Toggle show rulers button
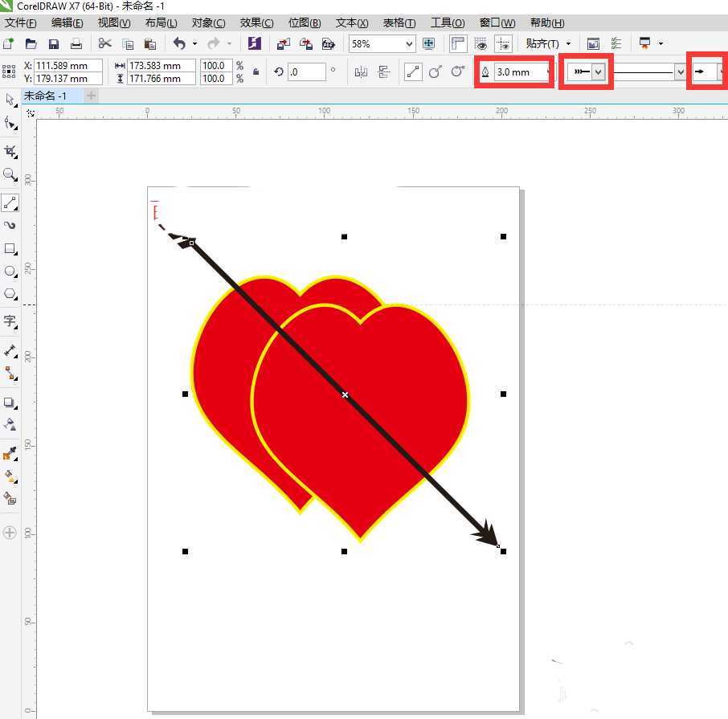The image size is (728, 719). pos(458,43)
